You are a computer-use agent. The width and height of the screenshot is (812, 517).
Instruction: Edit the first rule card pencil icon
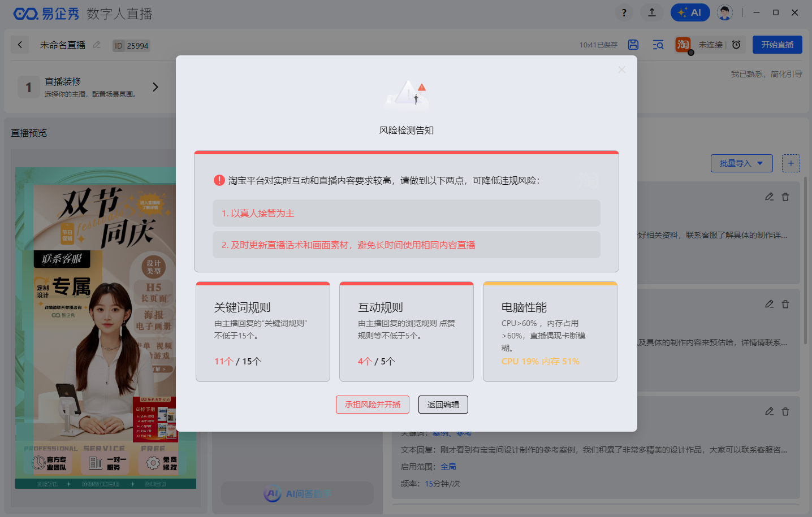tap(769, 197)
